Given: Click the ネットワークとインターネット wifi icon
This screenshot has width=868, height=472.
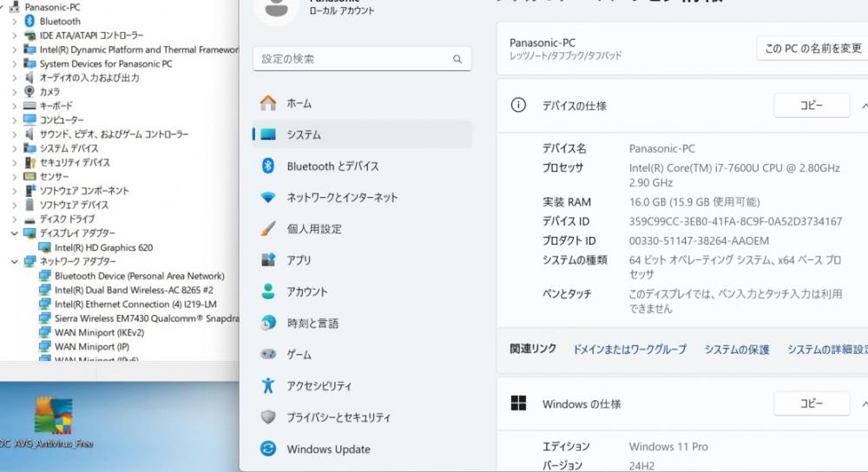Looking at the screenshot, I should [268, 197].
